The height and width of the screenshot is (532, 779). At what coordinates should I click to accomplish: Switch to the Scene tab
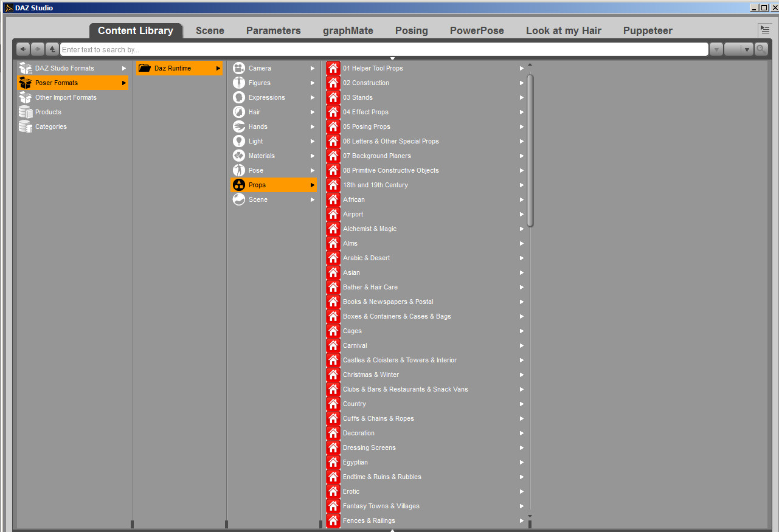pyautogui.click(x=210, y=30)
